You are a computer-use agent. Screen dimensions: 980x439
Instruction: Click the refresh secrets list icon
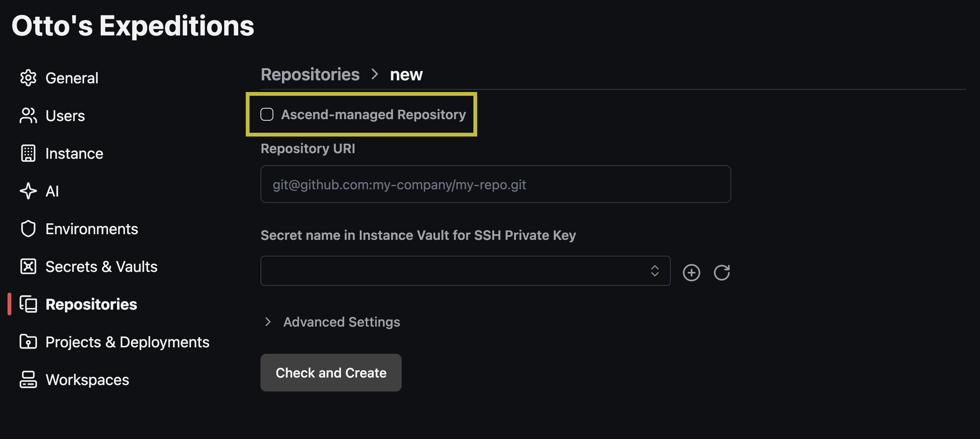pyautogui.click(x=722, y=273)
